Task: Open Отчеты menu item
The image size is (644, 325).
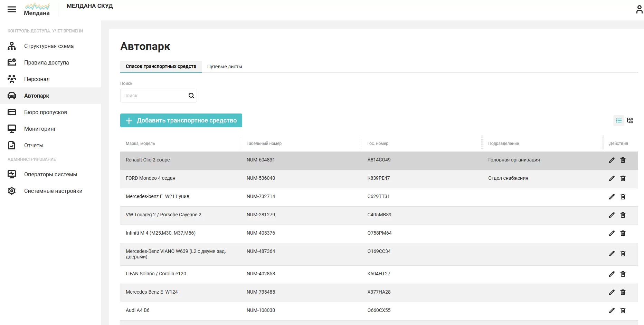Action: click(50, 145)
